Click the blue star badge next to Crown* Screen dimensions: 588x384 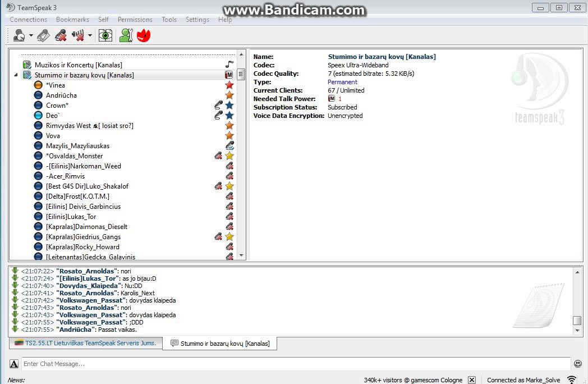(229, 106)
